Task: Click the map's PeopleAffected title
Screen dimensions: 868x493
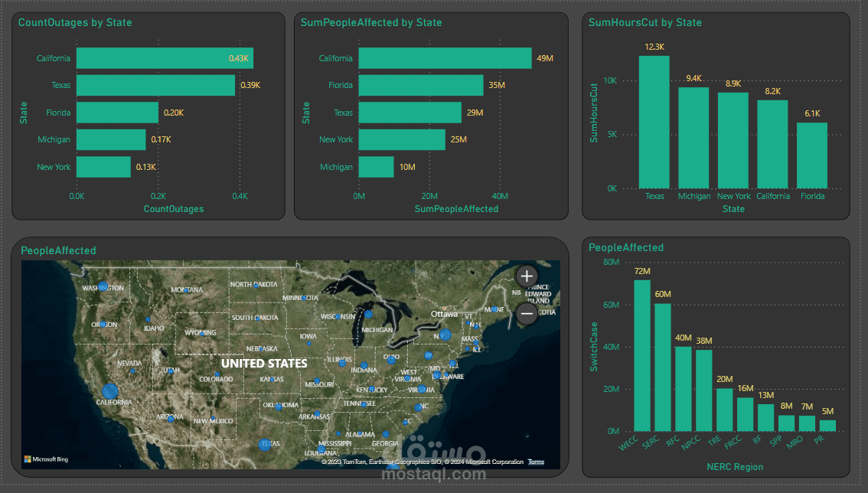Action: point(58,250)
